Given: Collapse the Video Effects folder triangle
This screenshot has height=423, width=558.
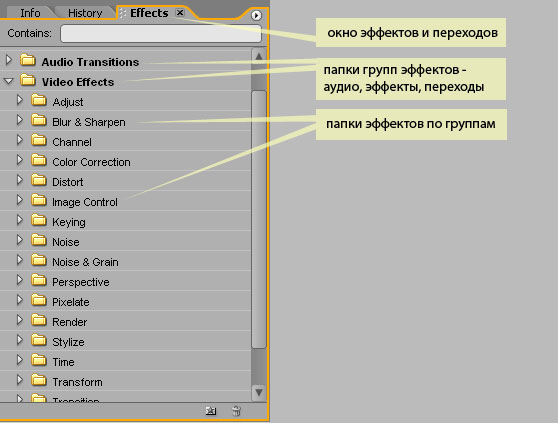Looking at the screenshot, I should 9,81.
